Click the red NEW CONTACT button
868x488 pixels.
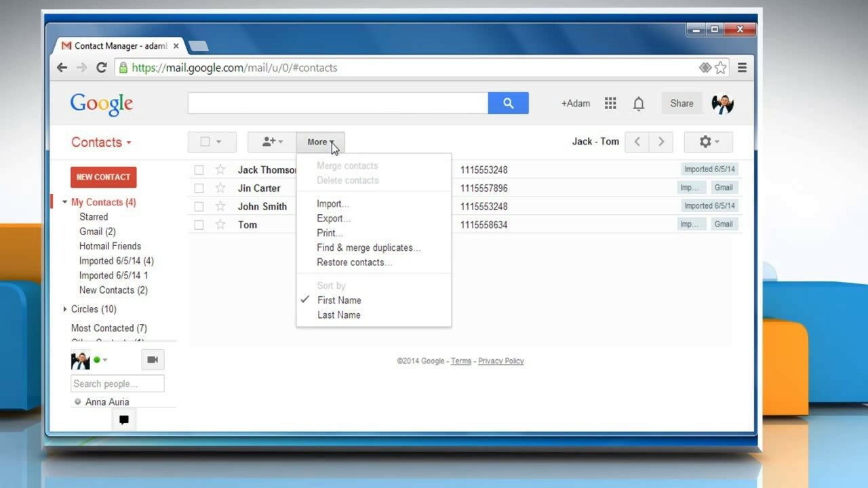click(103, 177)
